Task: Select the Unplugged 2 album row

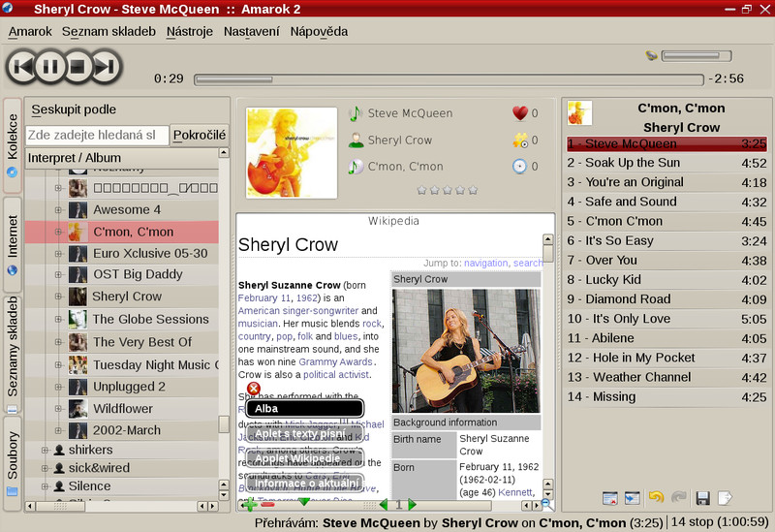Action: (x=122, y=387)
